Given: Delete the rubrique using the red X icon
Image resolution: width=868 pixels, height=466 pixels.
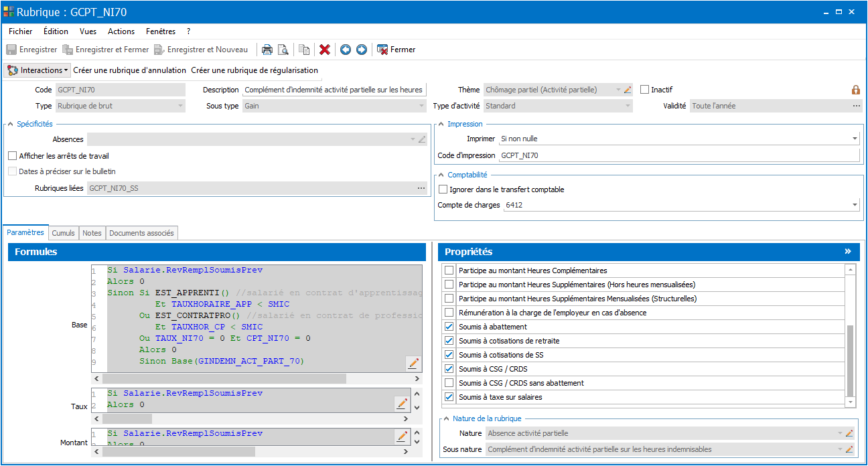Looking at the screenshot, I should click(x=325, y=50).
